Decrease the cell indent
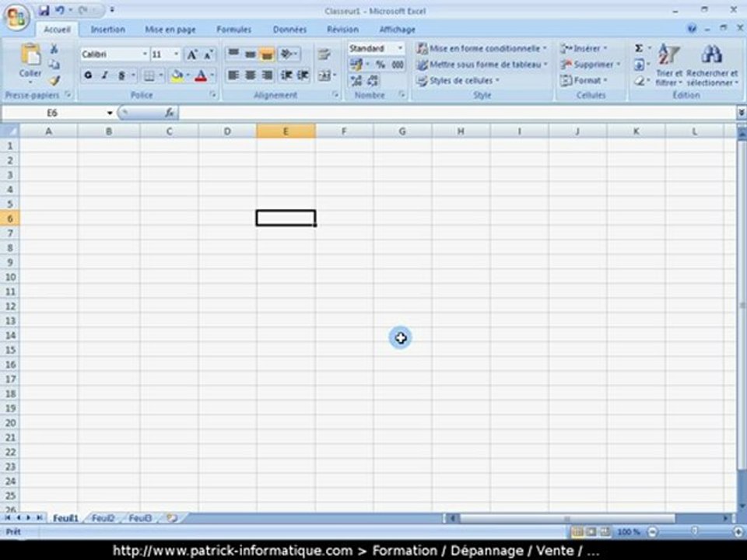The image size is (747, 560). tap(286, 75)
